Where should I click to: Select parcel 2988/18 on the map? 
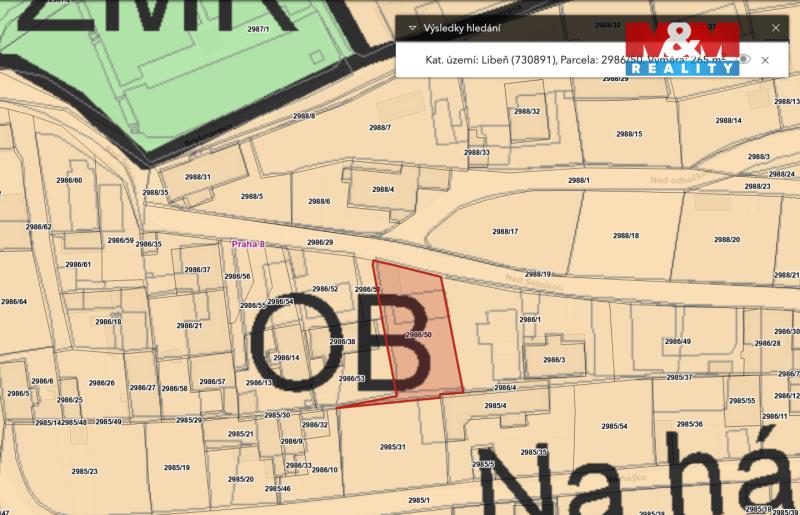(626, 236)
